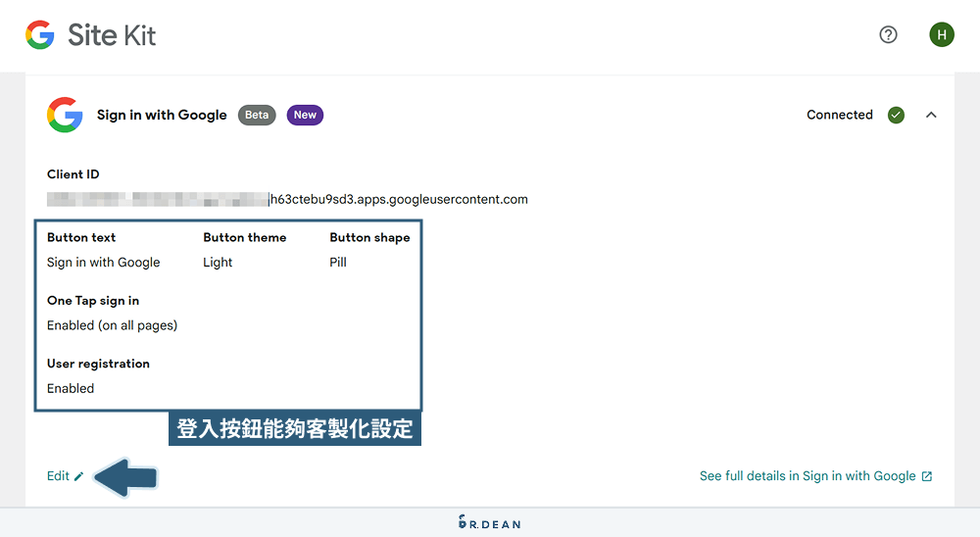980x537 pixels.
Task: Click the Button text label
Action: point(81,237)
